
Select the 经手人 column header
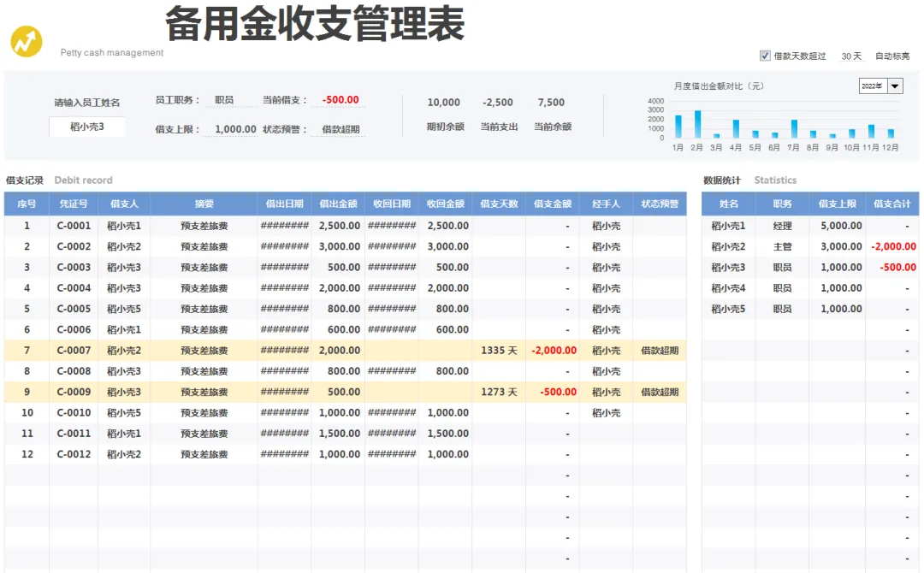[606, 204]
